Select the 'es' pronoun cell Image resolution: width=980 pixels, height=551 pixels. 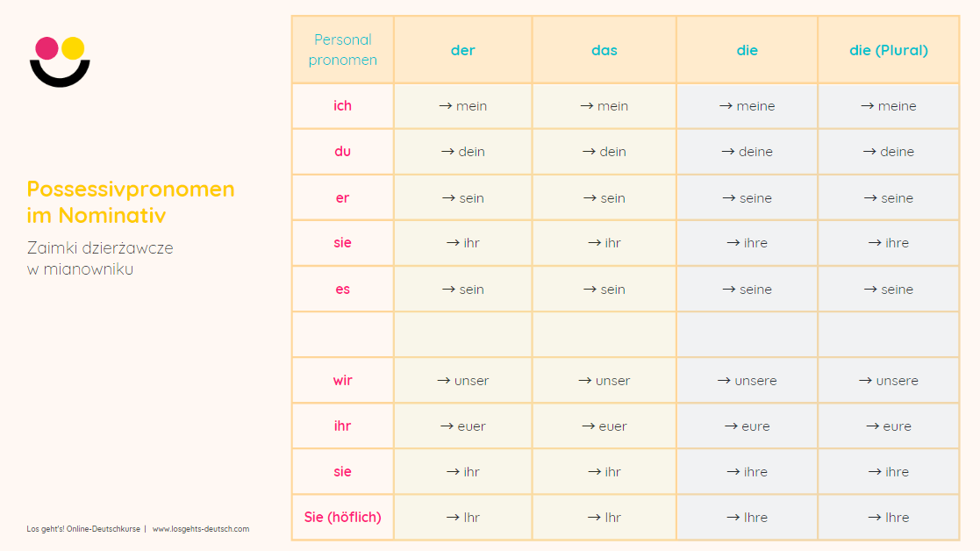342,290
